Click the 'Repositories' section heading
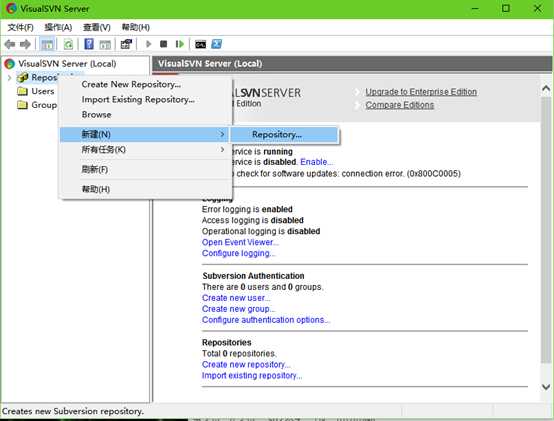This screenshot has height=421, width=554. (x=226, y=342)
